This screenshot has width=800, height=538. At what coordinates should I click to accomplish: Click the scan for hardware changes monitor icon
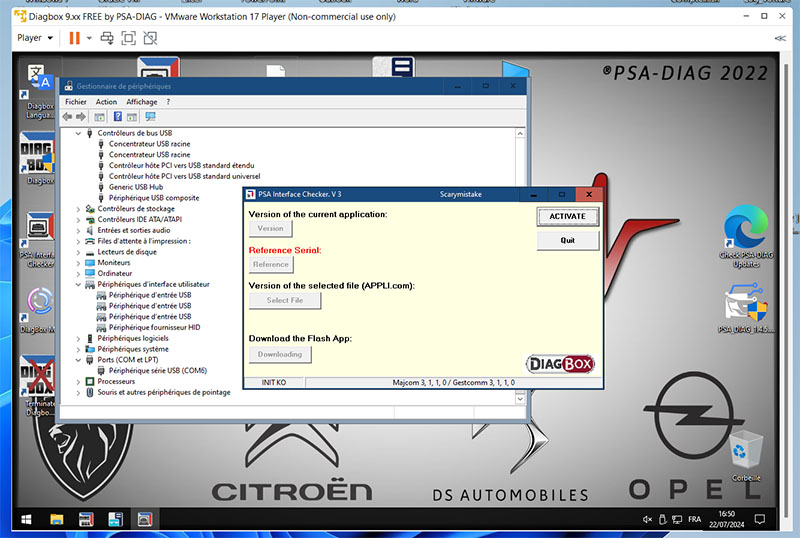pos(150,117)
